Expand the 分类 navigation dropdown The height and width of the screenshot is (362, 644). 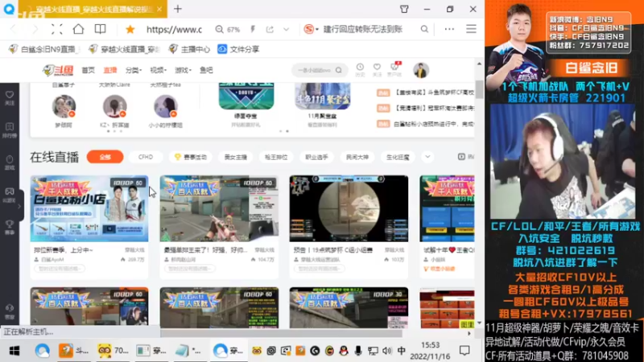coord(133,70)
